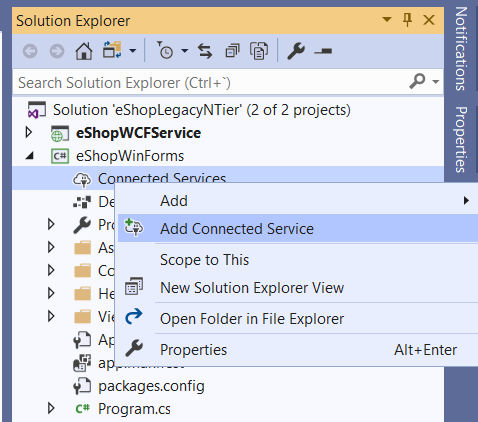The height and width of the screenshot is (422, 478).
Task: Open dropdown arrow next to Switch Views icon
Action: [x=133, y=51]
